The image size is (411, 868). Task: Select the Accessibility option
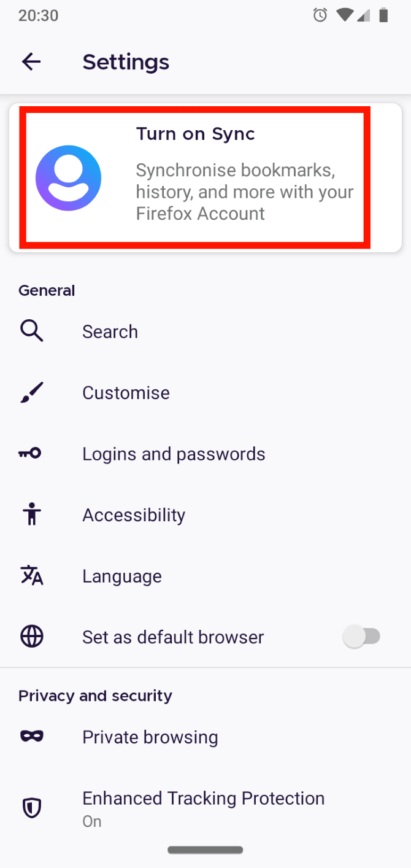134,515
